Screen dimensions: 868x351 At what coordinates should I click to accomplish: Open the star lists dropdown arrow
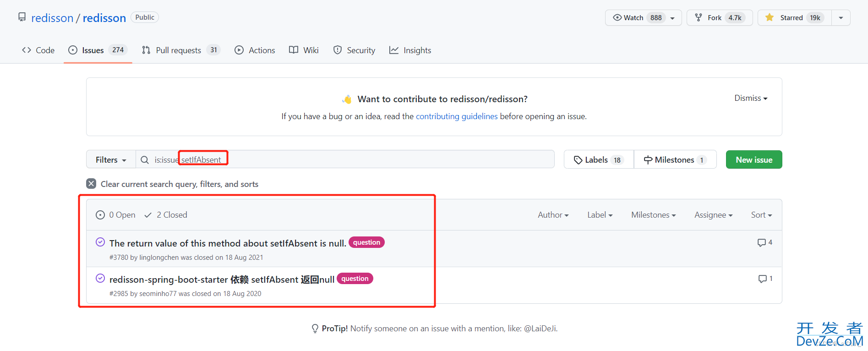click(x=841, y=18)
